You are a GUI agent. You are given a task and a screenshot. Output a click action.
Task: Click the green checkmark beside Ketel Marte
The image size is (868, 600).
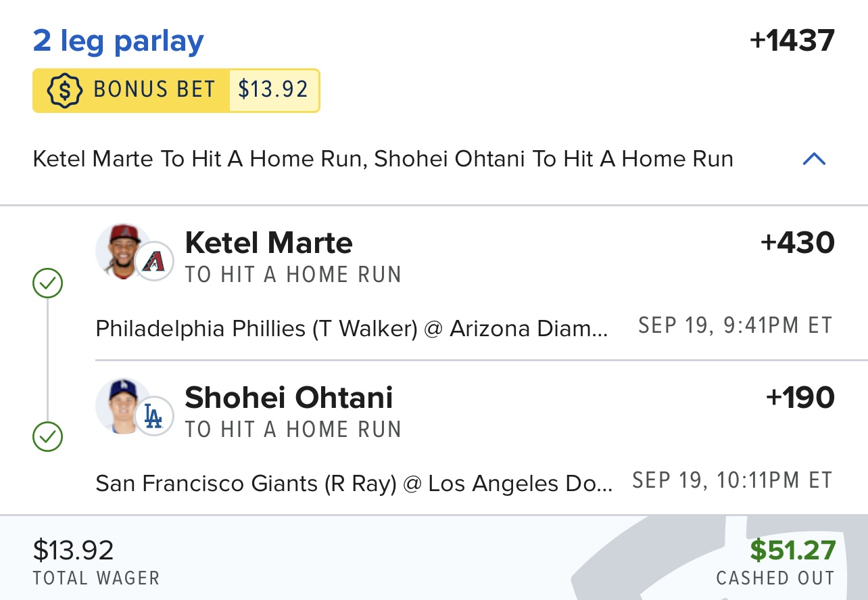click(x=47, y=283)
